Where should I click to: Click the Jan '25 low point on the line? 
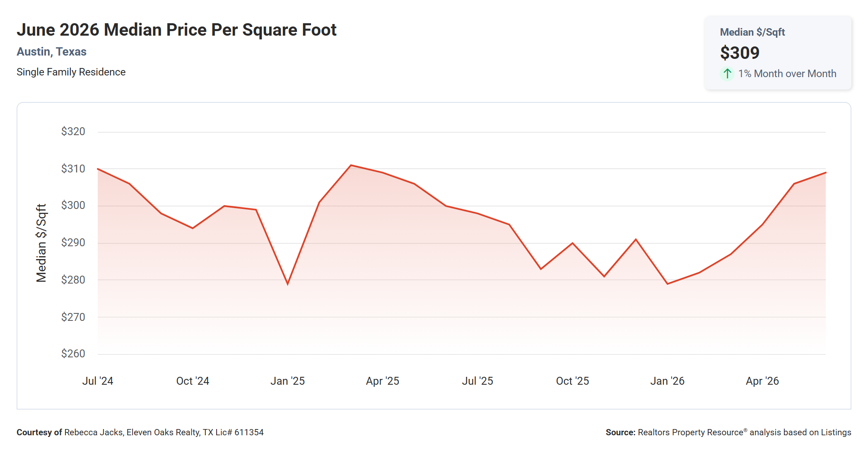pos(287,284)
